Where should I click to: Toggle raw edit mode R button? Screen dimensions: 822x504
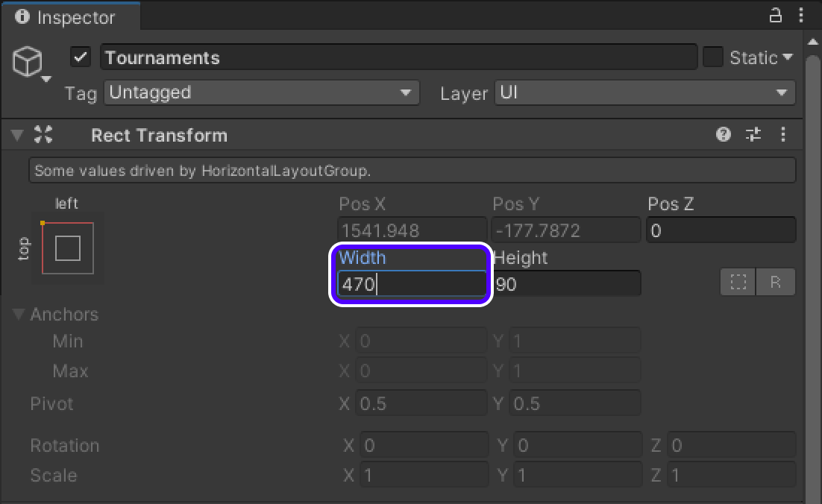tap(776, 283)
